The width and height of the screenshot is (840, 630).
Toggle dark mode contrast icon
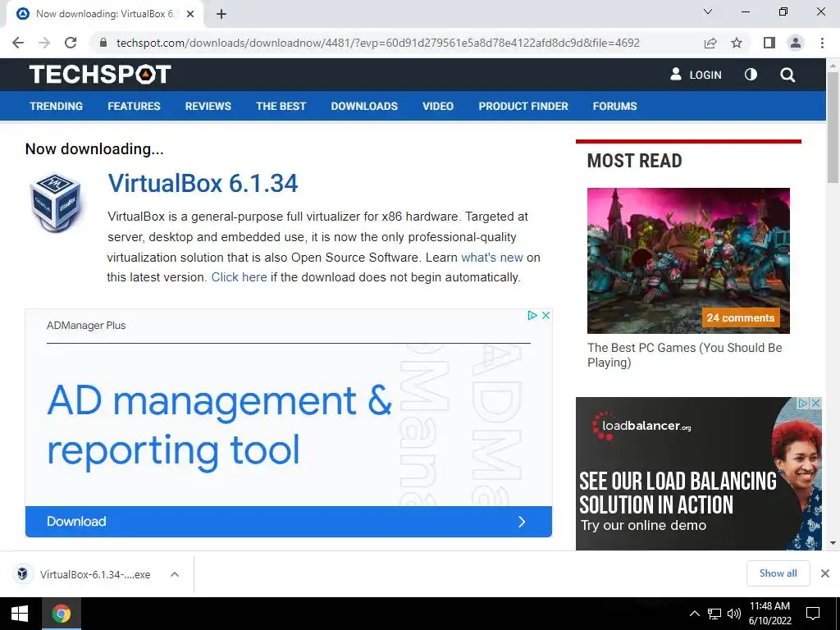pyautogui.click(x=751, y=75)
